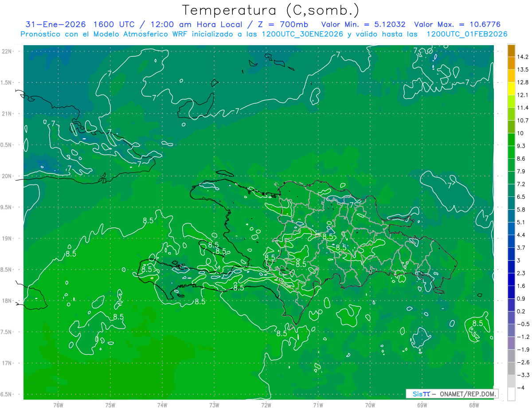Click the colorbar value "5.1"
Screen dimensions: 532x411
(521, 222)
